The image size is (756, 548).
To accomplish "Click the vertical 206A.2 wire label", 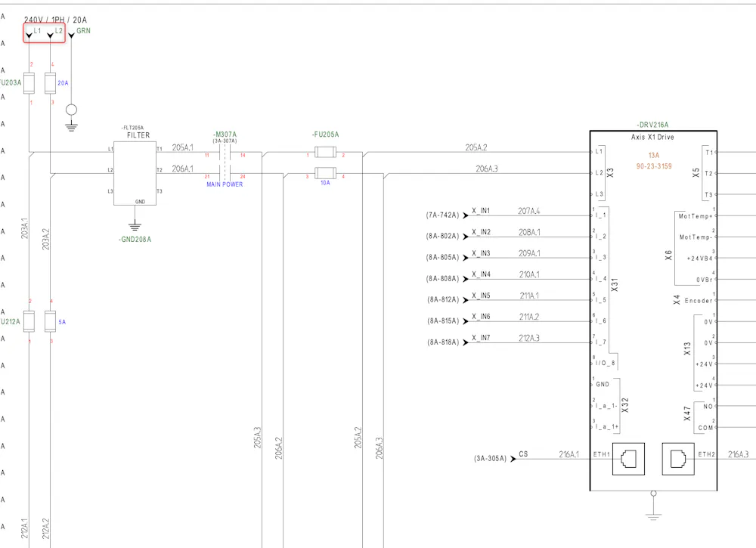I will click(279, 447).
